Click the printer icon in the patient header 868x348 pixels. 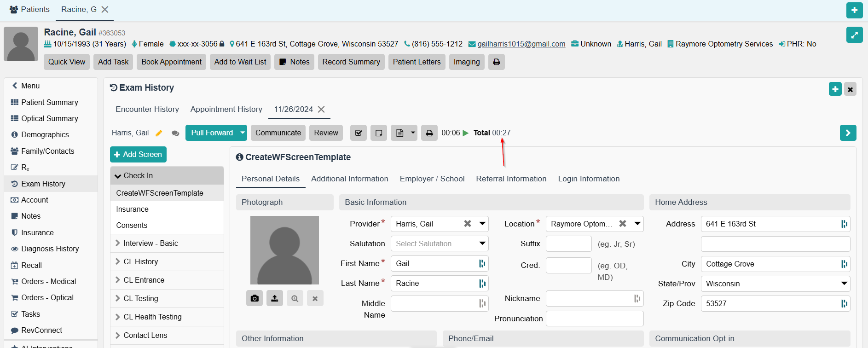(496, 62)
